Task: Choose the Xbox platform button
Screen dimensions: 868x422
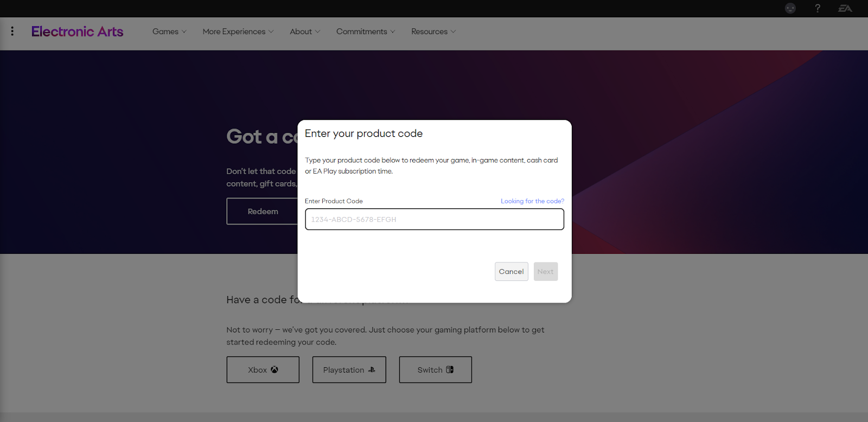Action: coord(263,370)
